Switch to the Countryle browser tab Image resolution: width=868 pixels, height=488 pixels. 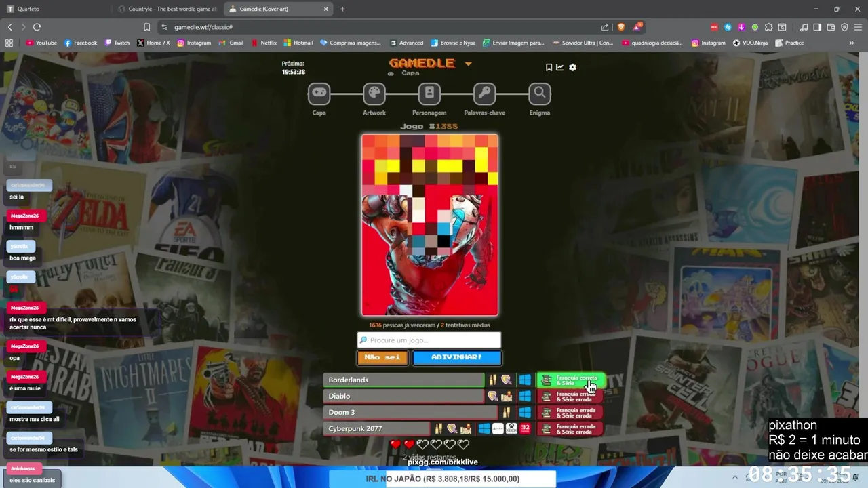tap(167, 9)
